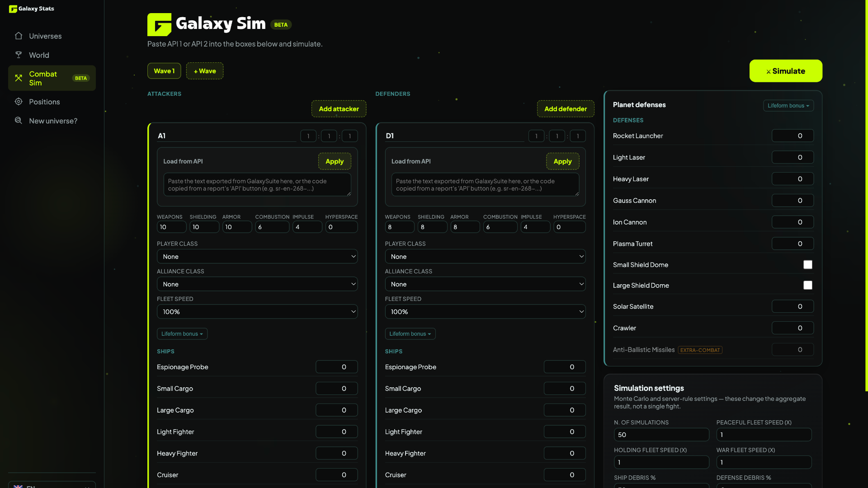
Task: Open defender D1 Fleet Speed dropdown
Action: [x=485, y=312]
